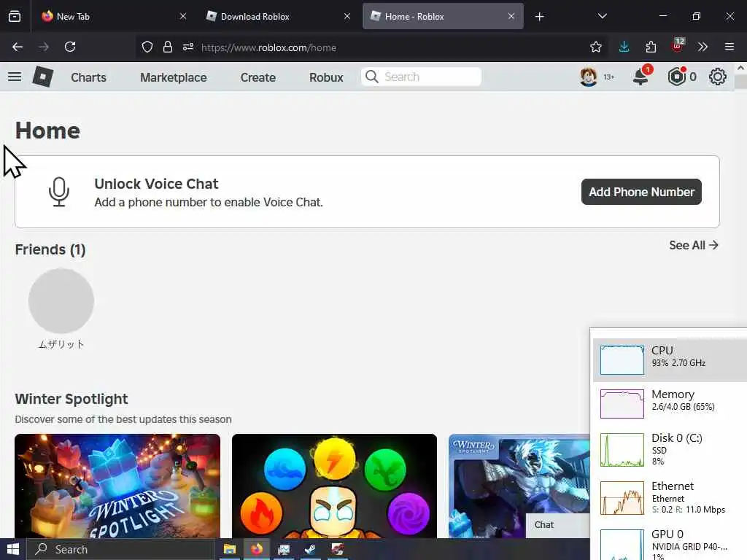This screenshot has width=747, height=560.
Task: Click the Firefox taskbar icon
Action: click(257, 549)
